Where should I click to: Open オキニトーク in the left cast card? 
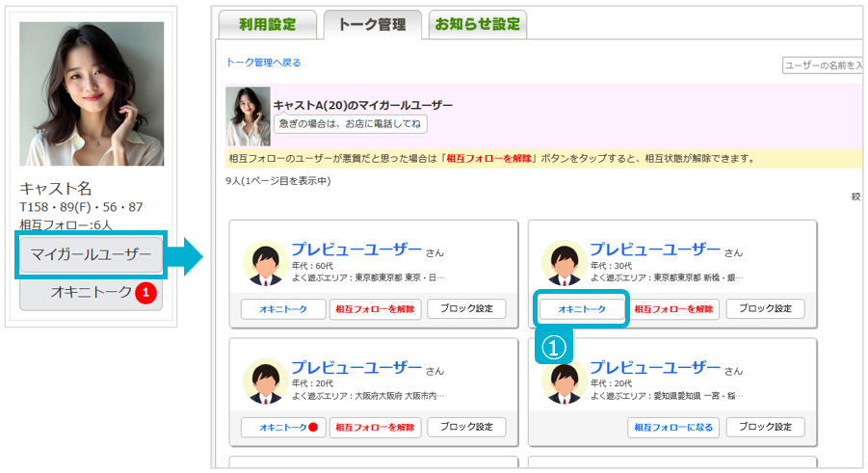click(92, 292)
